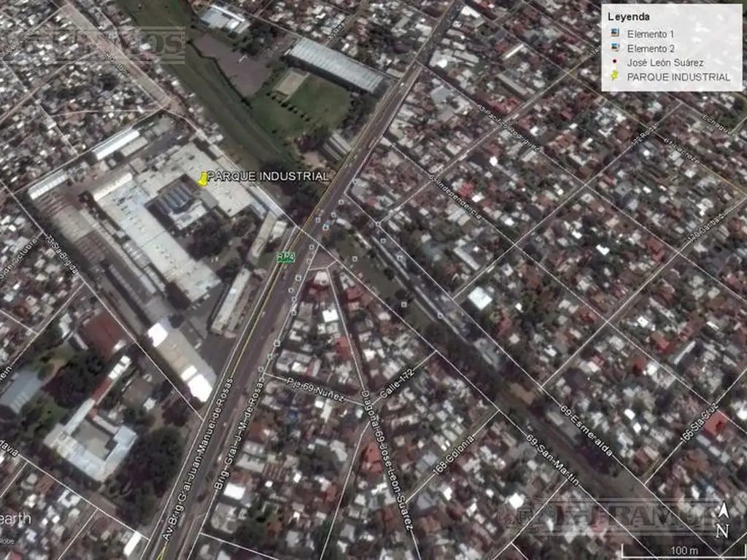The height and width of the screenshot is (560, 747).
Task: Click the Elemento 1 legend text
Action: pyautogui.click(x=651, y=34)
